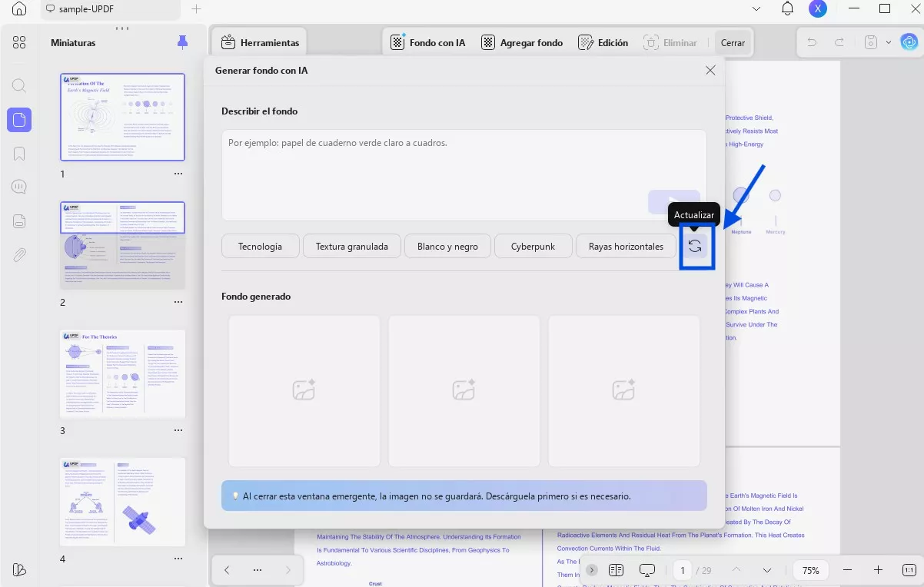924x587 pixels.
Task: Click Eliminar in toolbar
Action: coord(670,42)
